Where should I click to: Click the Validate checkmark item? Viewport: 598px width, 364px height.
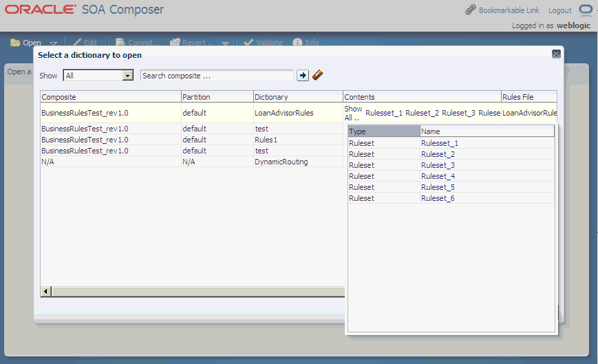click(x=263, y=42)
